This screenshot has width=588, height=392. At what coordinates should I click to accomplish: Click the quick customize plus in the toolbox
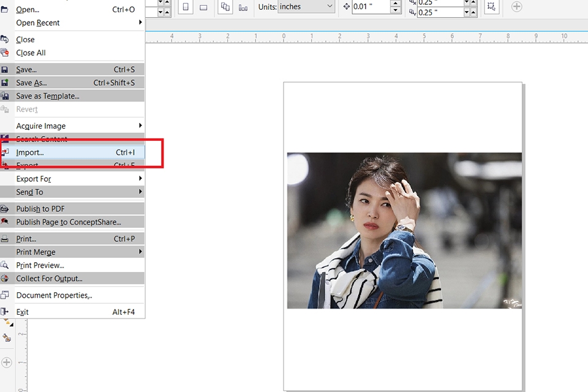(7, 362)
